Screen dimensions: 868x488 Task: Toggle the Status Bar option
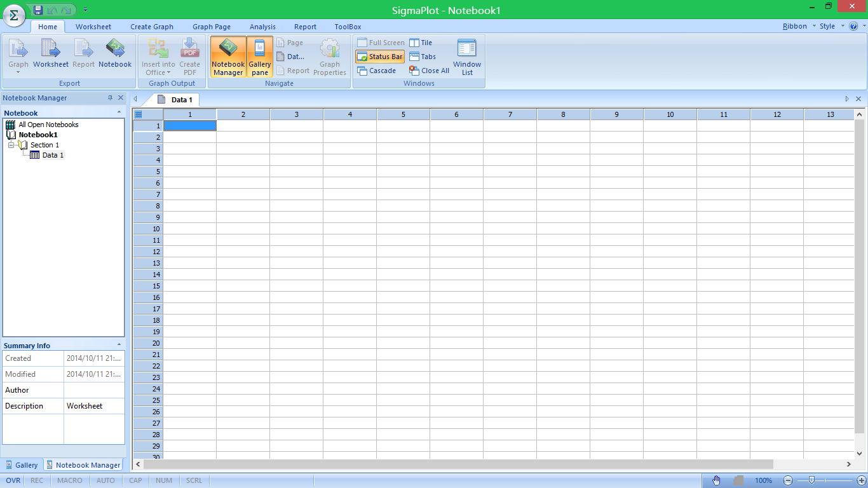[380, 57]
